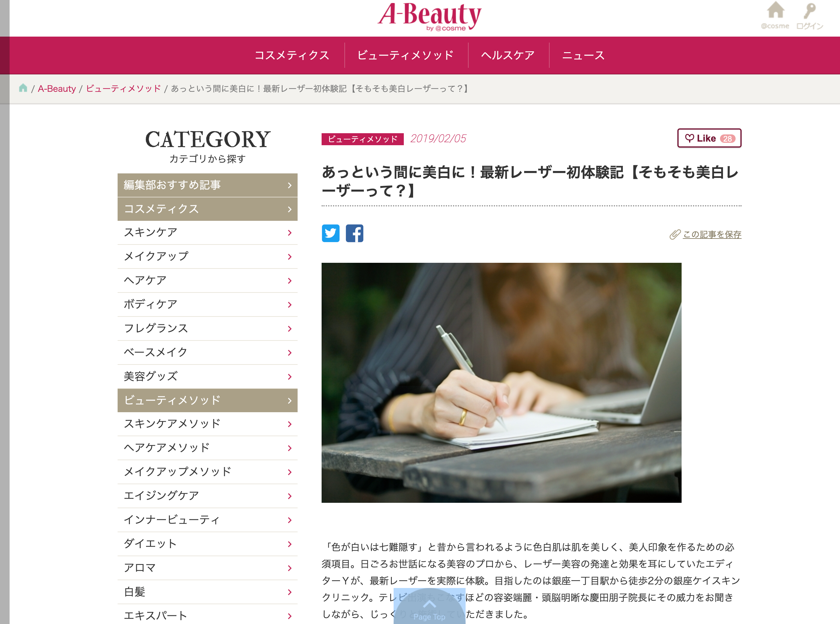Image resolution: width=840 pixels, height=624 pixels.
Task: Click the article hero photo
Action: 501,382
